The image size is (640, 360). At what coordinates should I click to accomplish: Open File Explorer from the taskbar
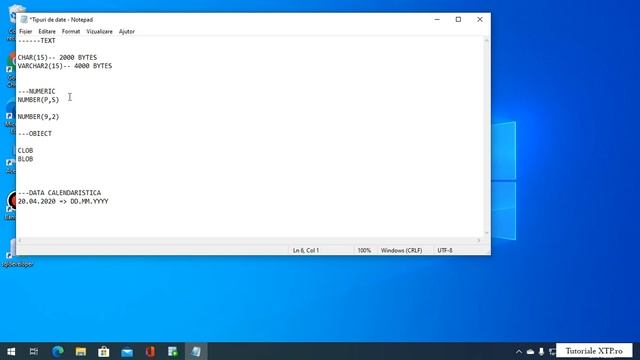(x=81, y=351)
